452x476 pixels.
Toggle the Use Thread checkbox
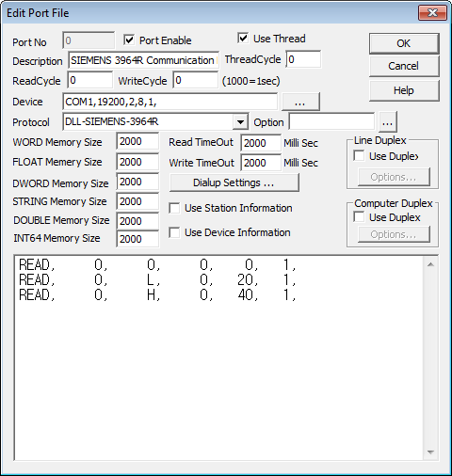click(243, 39)
